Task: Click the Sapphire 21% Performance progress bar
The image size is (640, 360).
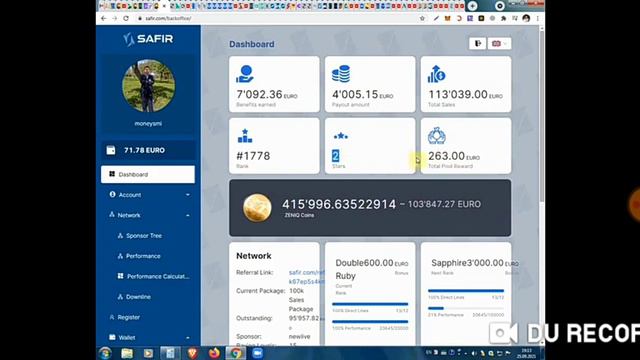Action: pos(466,308)
